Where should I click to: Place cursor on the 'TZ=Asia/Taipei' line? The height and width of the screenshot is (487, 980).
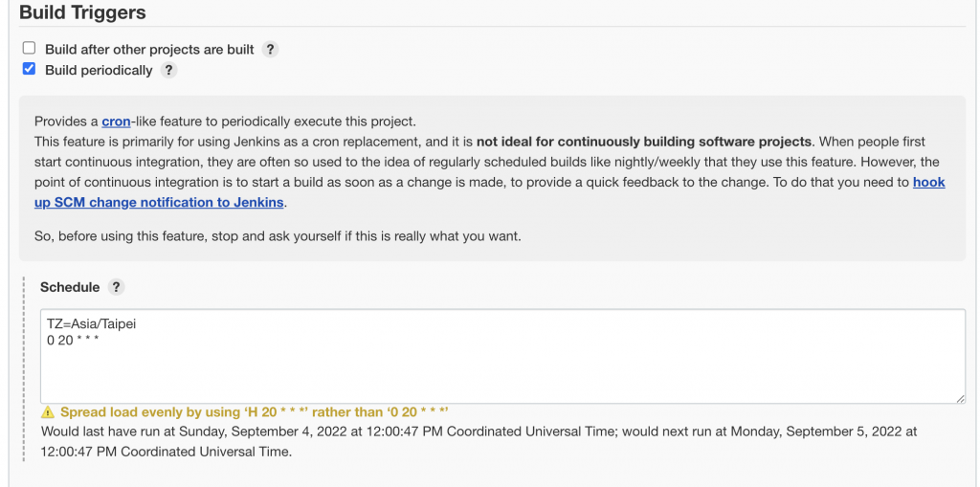point(91,324)
